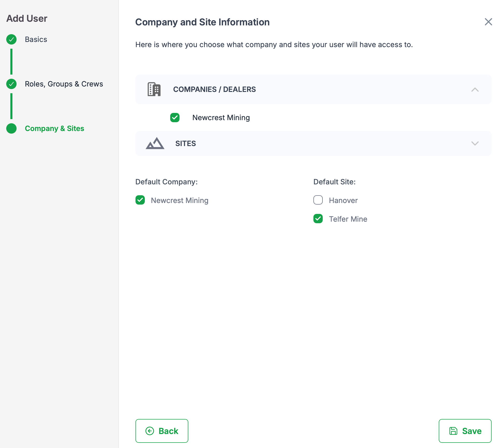
Task: Uncheck Telfer Mine default site
Action: pyautogui.click(x=318, y=219)
